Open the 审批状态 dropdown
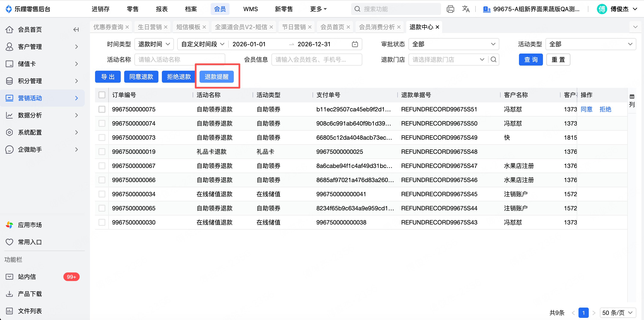The image size is (644, 320). [453, 44]
